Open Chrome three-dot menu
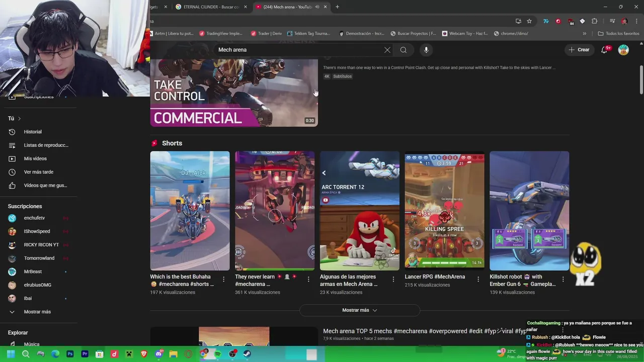The width and height of the screenshot is (644, 362). pyautogui.click(x=636, y=21)
